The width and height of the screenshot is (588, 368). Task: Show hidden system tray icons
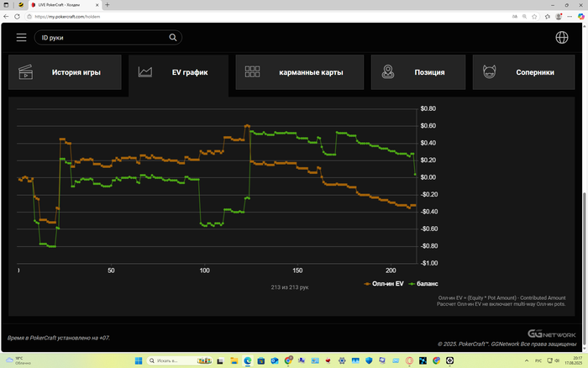527,361
